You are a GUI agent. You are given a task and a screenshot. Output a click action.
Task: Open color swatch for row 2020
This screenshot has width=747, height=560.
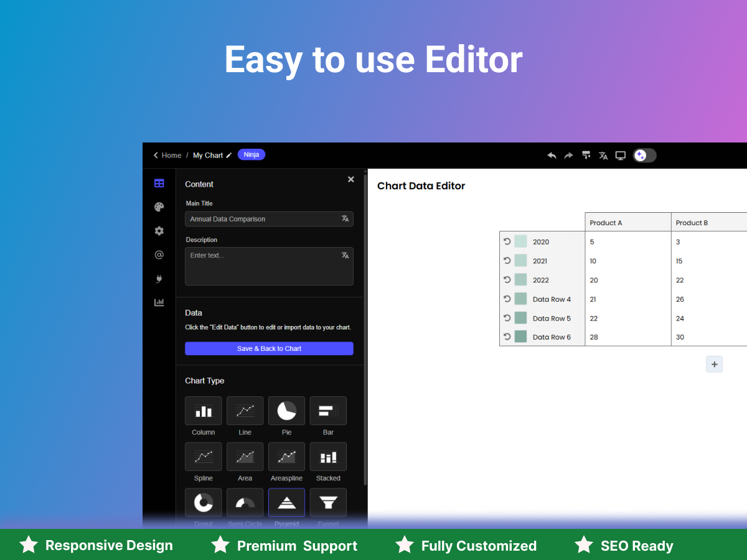520,241
